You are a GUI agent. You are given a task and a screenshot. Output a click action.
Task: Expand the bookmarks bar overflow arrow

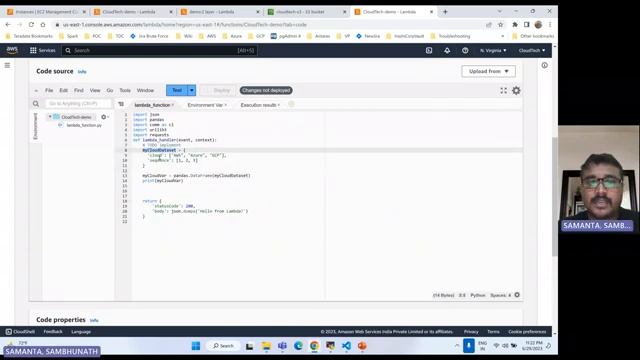click(x=502, y=36)
